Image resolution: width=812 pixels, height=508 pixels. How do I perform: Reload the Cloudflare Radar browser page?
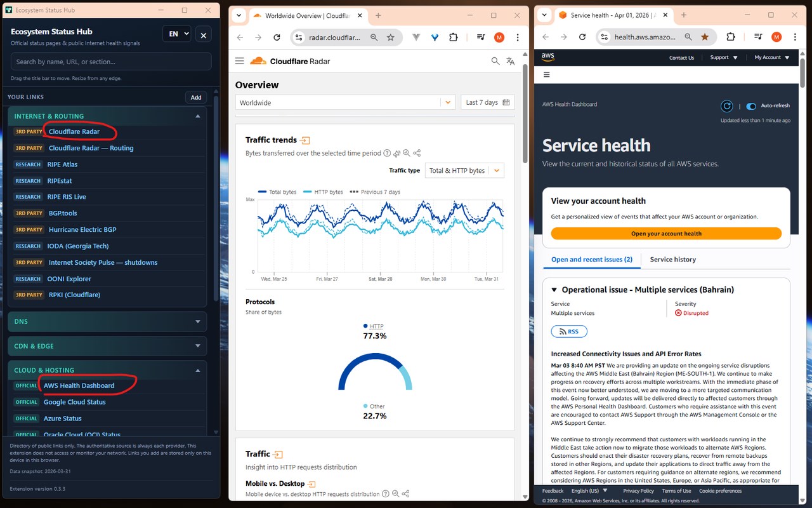coord(277,37)
